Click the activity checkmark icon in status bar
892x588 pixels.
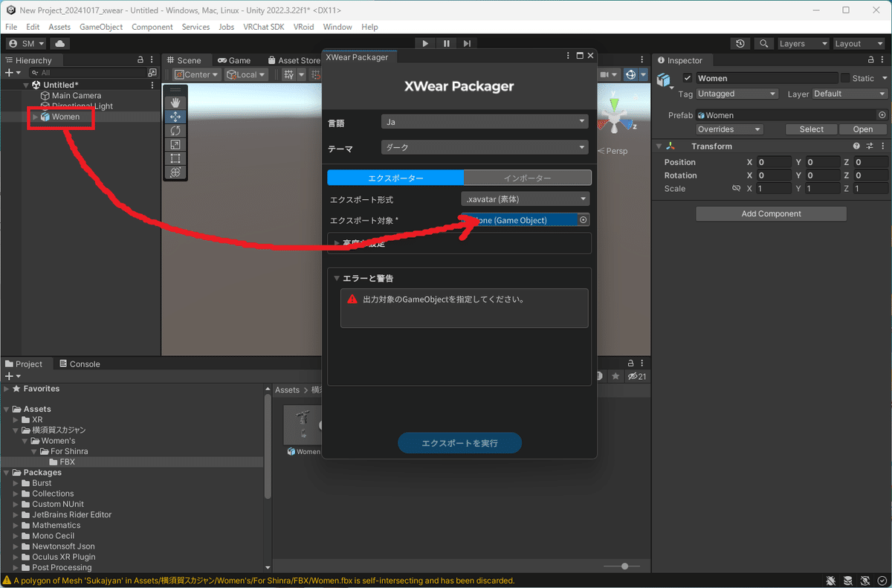[882, 581]
